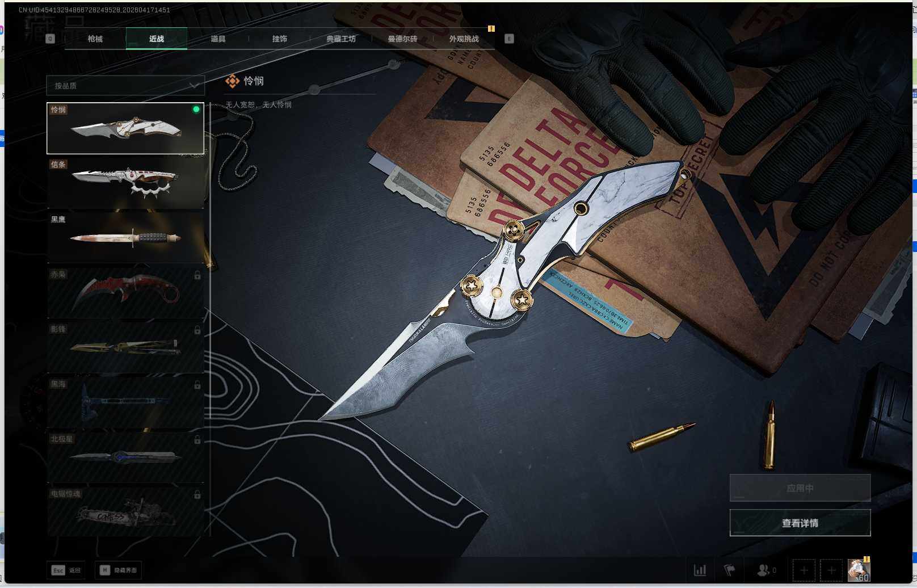
Task: Click the second empty teammate plus slot
Action: click(x=831, y=570)
